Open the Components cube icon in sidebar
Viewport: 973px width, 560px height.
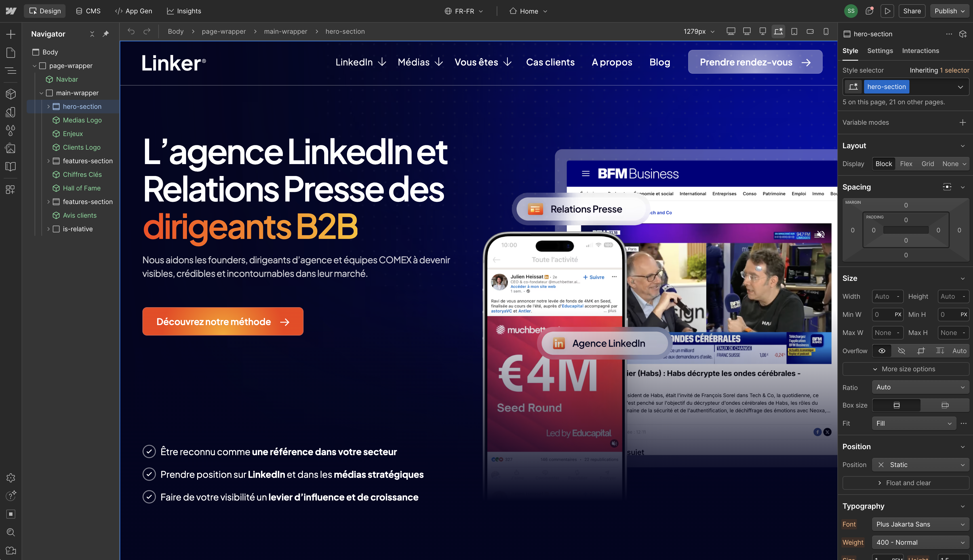11,94
